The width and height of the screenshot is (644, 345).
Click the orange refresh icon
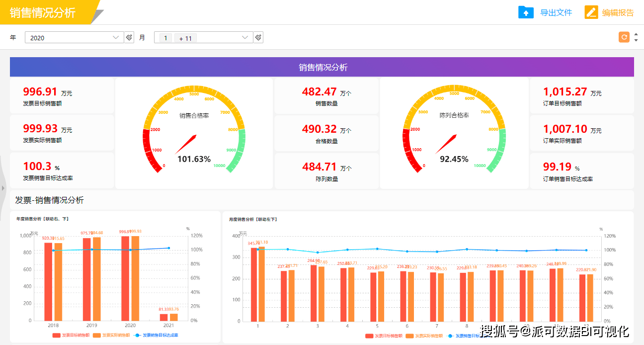(624, 37)
